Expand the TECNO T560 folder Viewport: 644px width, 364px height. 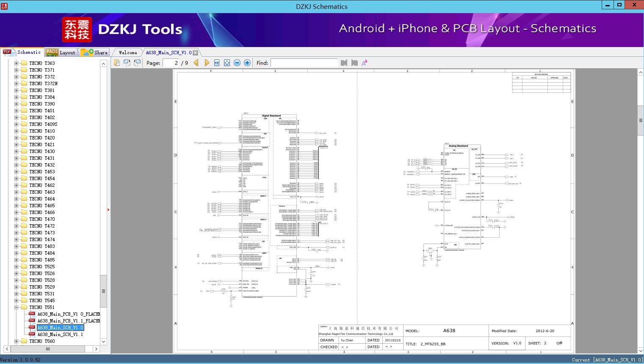tap(17, 341)
